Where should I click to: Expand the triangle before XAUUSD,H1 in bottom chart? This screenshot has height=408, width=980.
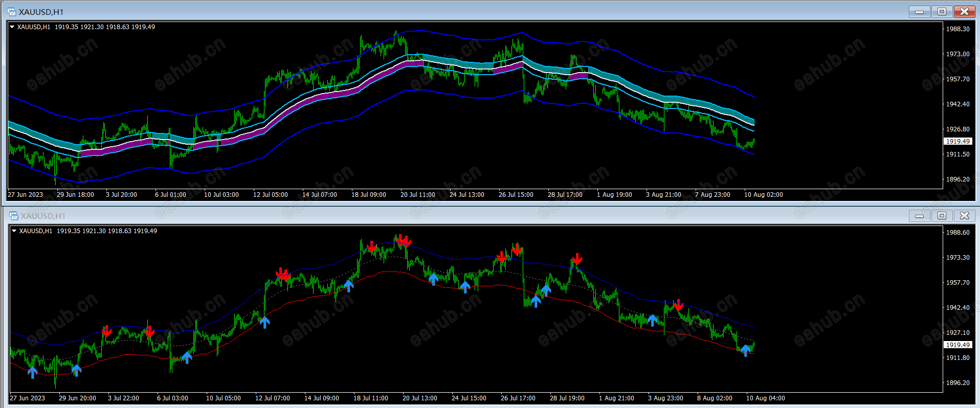pos(14,231)
